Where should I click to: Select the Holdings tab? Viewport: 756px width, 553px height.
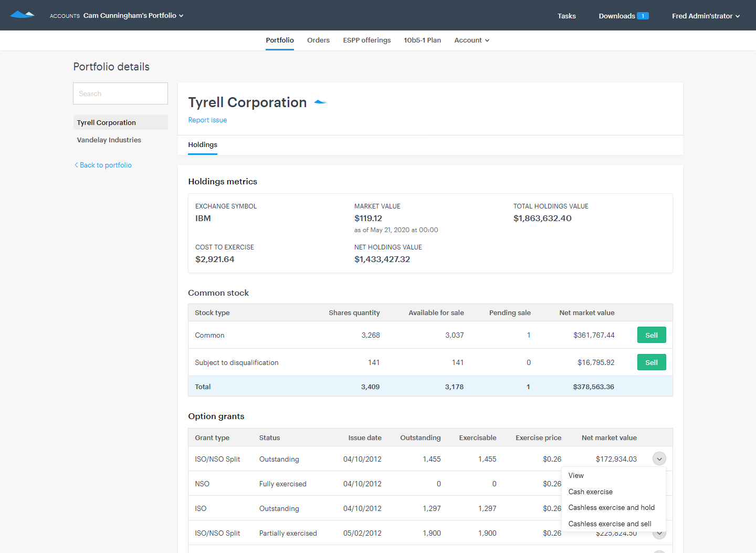(x=203, y=144)
